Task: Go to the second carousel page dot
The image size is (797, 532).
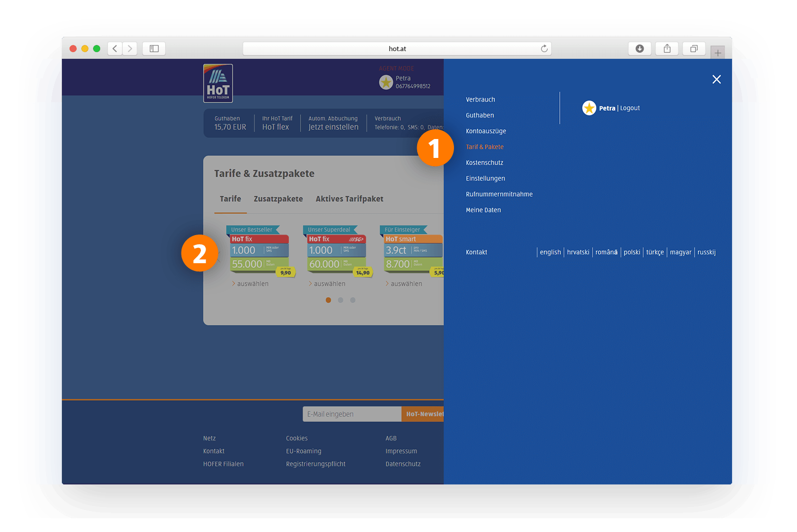Action: [x=340, y=300]
